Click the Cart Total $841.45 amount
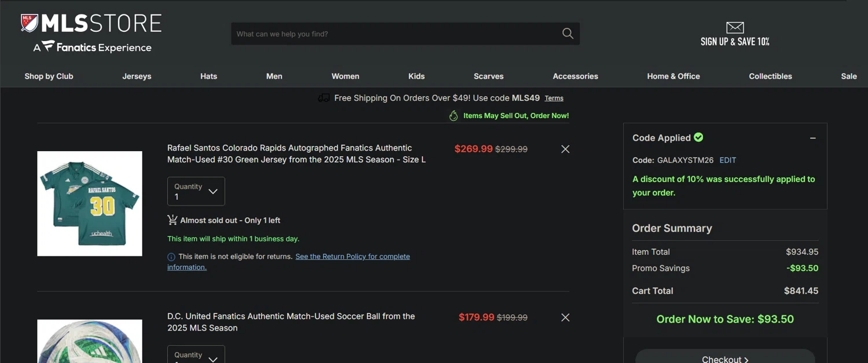The image size is (868, 363). tap(801, 291)
